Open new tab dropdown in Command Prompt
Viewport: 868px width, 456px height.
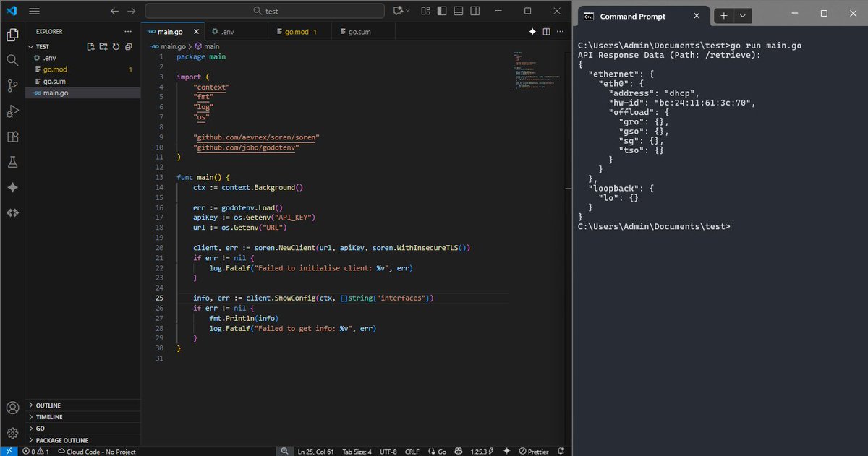744,15
